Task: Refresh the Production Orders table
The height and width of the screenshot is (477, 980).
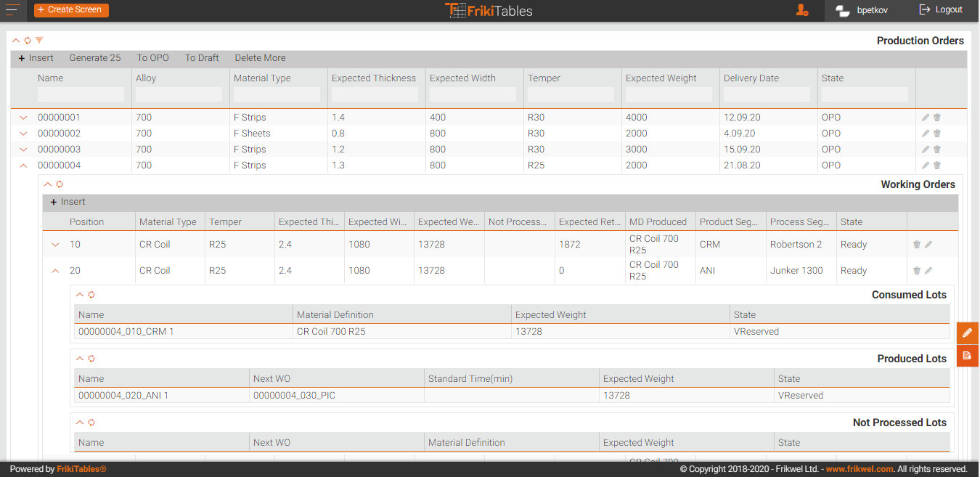Action: (x=28, y=41)
